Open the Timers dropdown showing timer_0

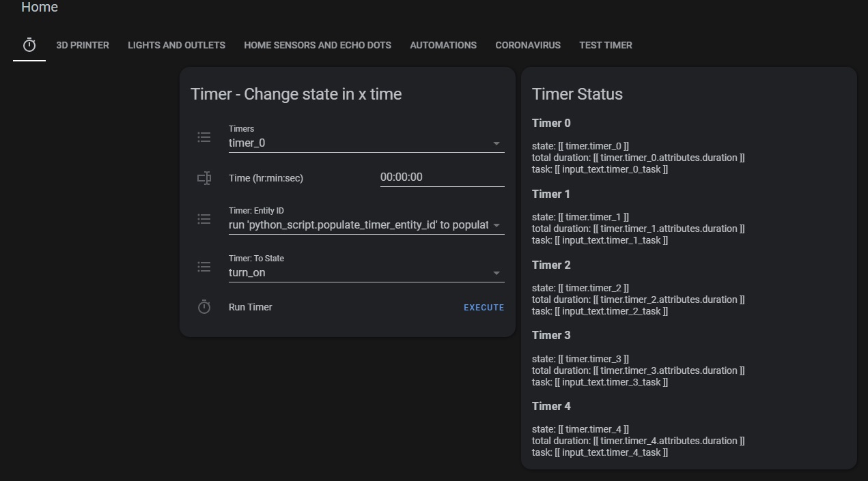click(x=366, y=143)
